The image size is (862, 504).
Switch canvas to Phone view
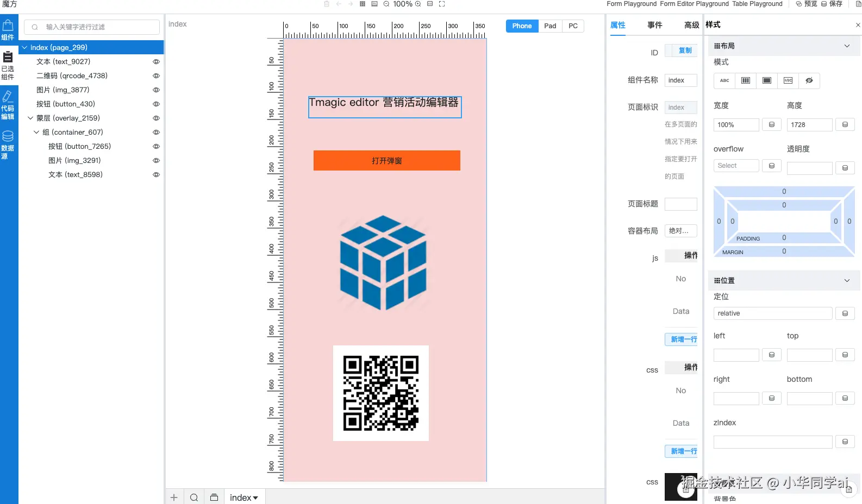tap(522, 26)
